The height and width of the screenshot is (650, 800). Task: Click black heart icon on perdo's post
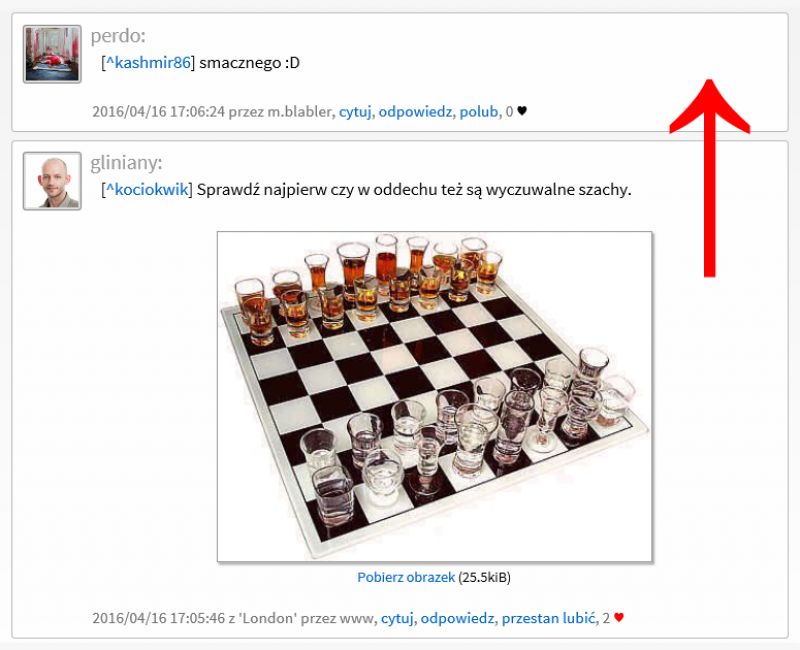(x=522, y=111)
